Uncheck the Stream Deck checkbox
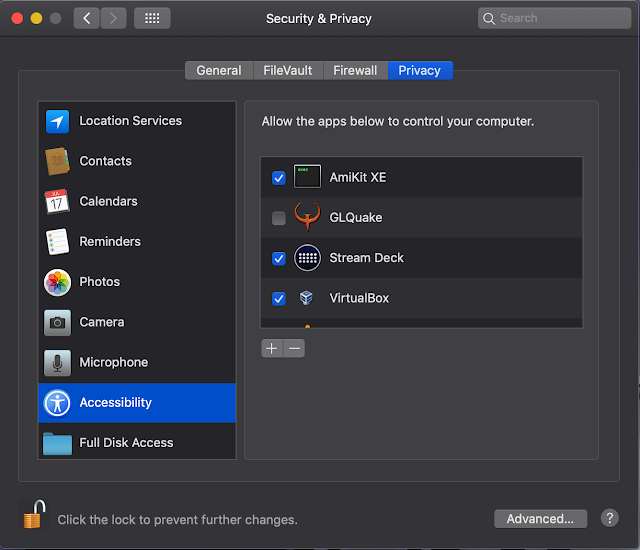The width and height of the screenshot is (640, 550). [279, 258]
